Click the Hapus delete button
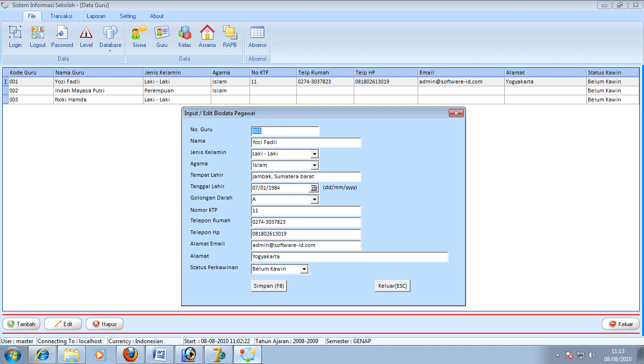The height and width of the screenshot is (364, 644). (105, 324)
